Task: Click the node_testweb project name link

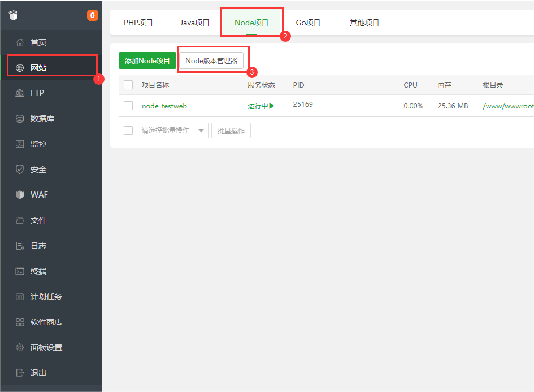Action: (x=164, y=106)
